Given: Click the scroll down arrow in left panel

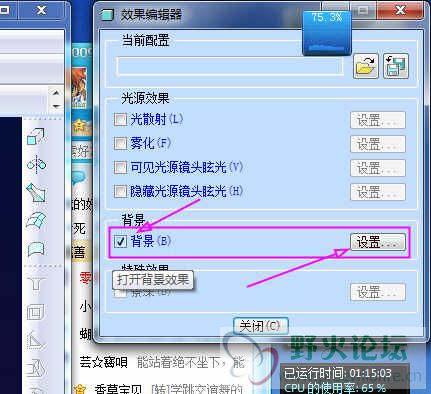Looking at the screenshot, I should click(x=56, y=106).
